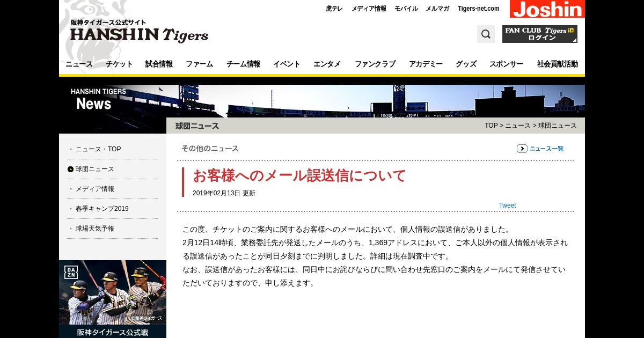This screenshot has width=644, height=338.
Task: Select ニュース in main navigation
Action: [79, 64]
